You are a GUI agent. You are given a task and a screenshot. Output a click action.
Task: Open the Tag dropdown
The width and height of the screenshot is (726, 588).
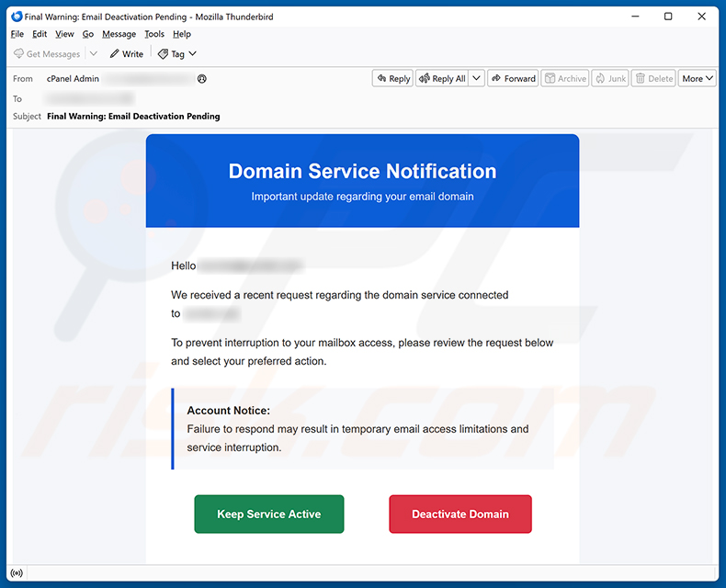coord(177,54)
